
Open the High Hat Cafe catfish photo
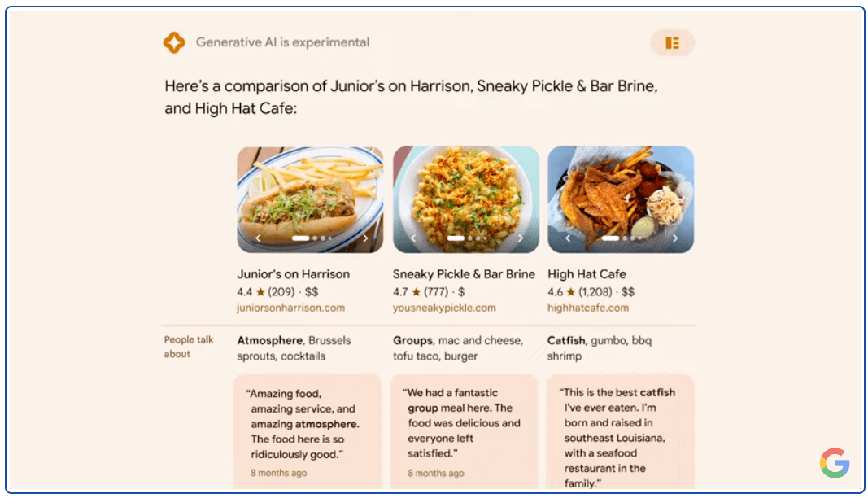[621, 195]
